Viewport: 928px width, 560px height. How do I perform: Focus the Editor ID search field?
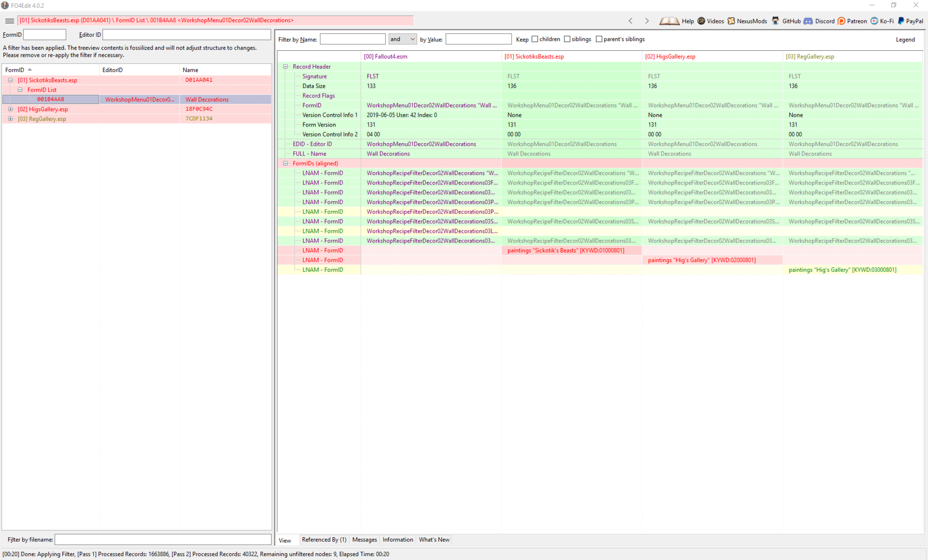[x=187, y=35]
